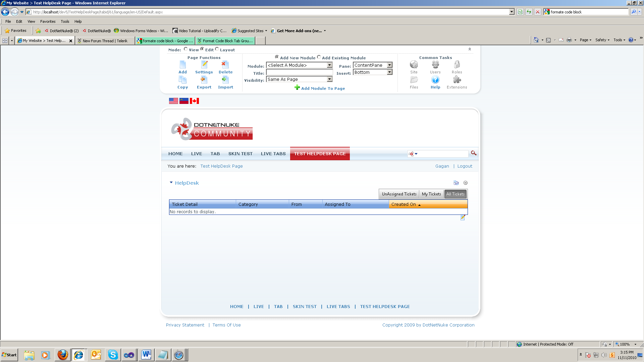Click the Canadian flag language icon
The width and height of the screenshot is (644, 362).
point(194,101)
